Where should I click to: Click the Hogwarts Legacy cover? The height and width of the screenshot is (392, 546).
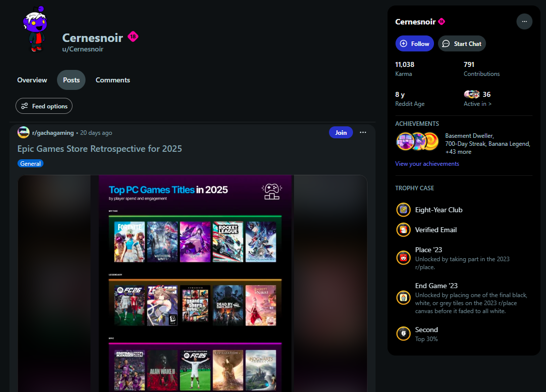pos(261,370)
